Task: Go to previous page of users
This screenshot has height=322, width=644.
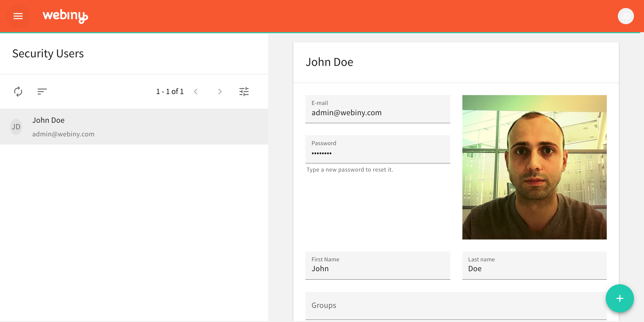Action: tap(196, 92)
